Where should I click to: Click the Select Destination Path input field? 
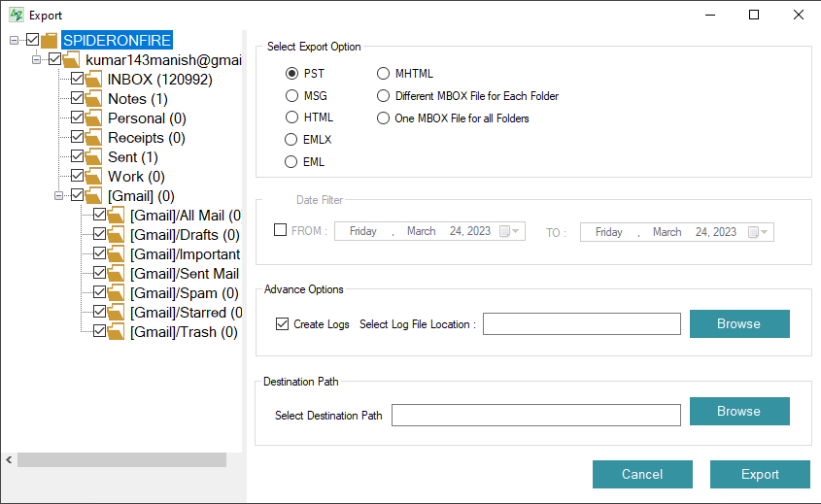coord(535,416)
